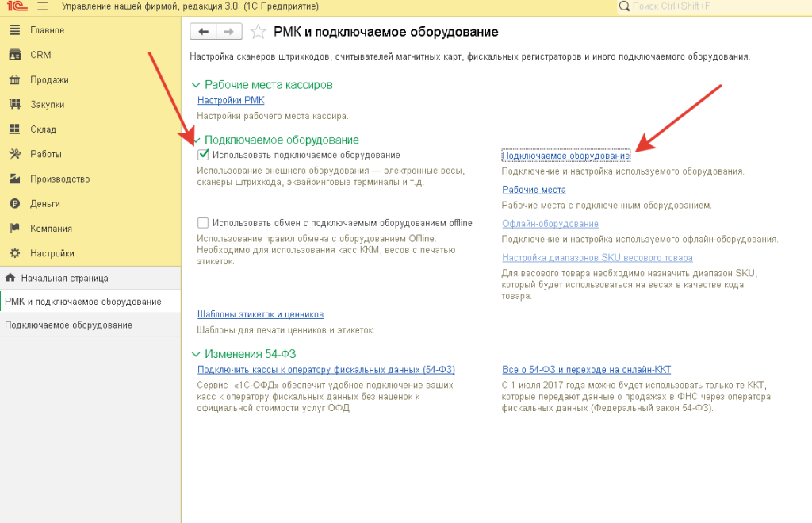Collapse the Рабочие места кассиров section
The height and width of the screenshot is (523, 812).
196,84
